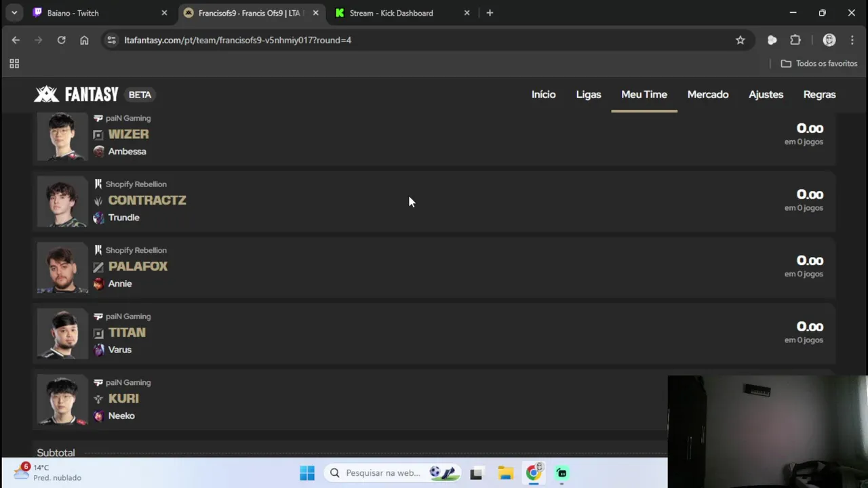Viewport: 868px width, 488px height.
Task: Click the Subtotal label
Action: pos(56,453)
